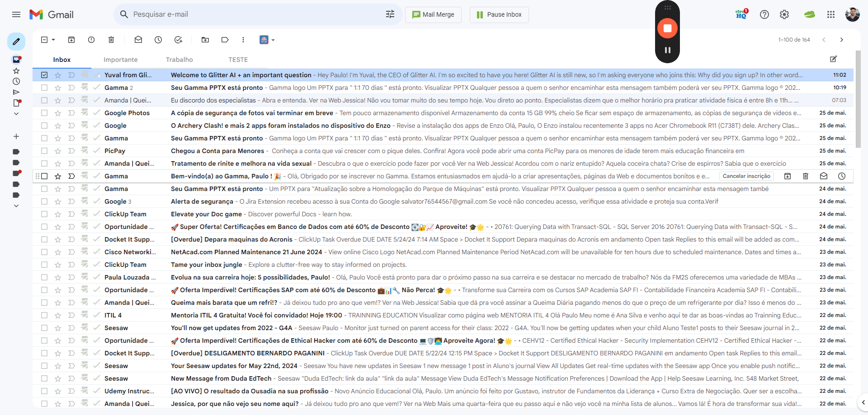Image resolution: width=868 pixels, height=415 pixels.
Task: Open the Alerta de segurança email
Action: point(443,201)
